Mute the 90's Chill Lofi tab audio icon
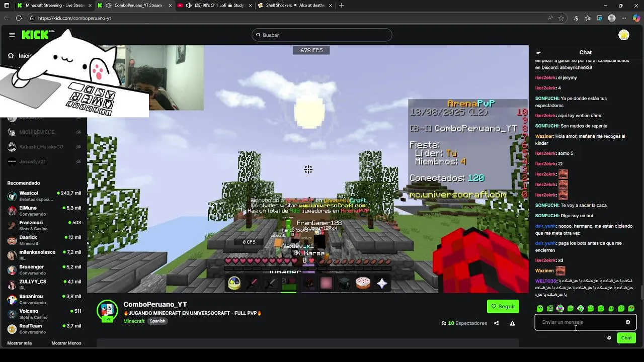The height and width of the screenshot is (362, 644). [x=189, y=6]
